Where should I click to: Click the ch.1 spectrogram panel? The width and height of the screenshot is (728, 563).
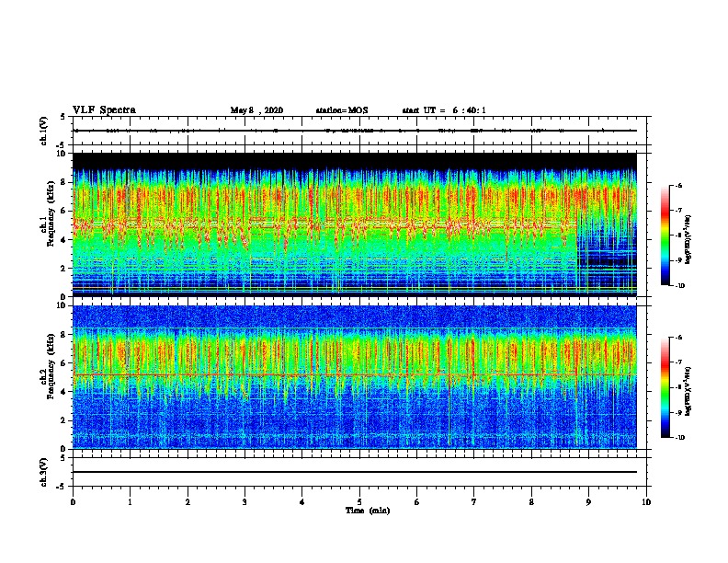click(x=355, y=224)
